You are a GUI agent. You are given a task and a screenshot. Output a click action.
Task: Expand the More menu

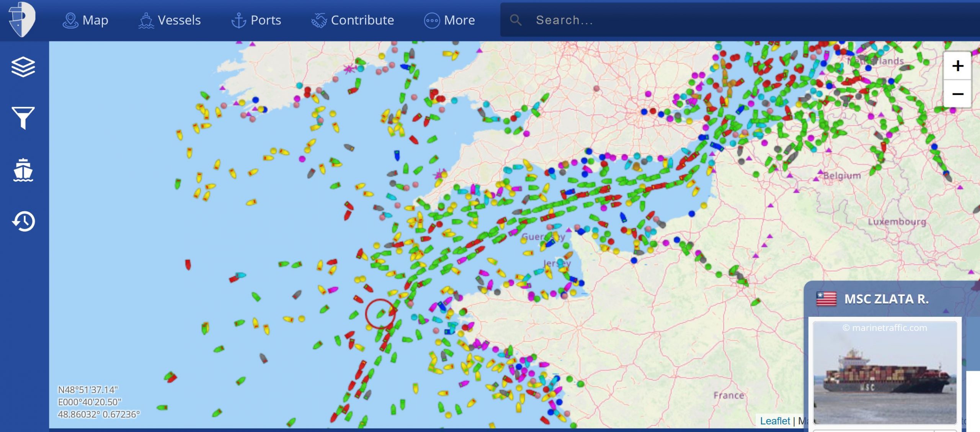point(449,20)
